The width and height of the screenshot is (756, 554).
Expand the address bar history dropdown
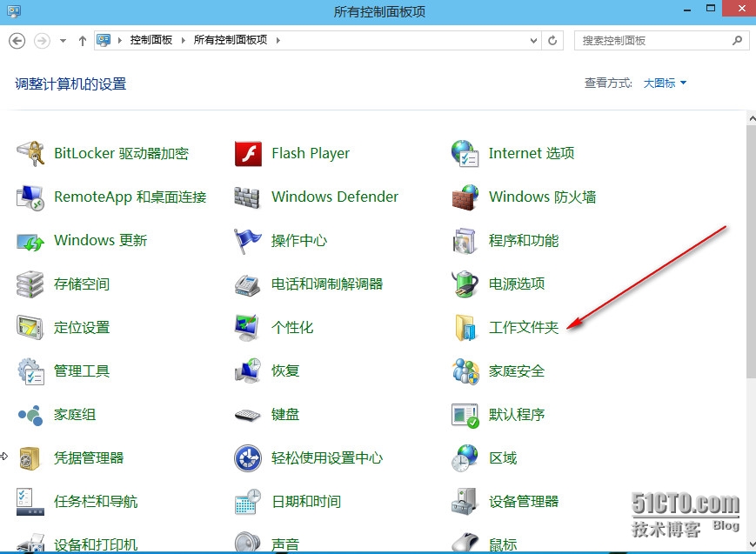pyautogui.click(x=533, y=41)
